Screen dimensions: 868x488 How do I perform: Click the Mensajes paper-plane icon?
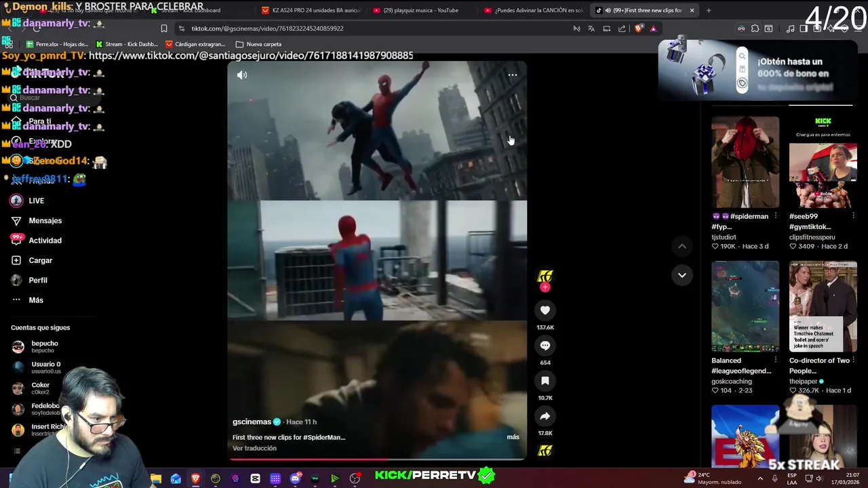pos(16,220)
